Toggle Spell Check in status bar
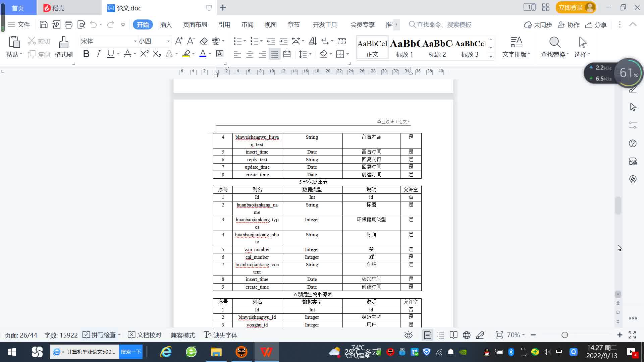 click(x=101, y=335)
